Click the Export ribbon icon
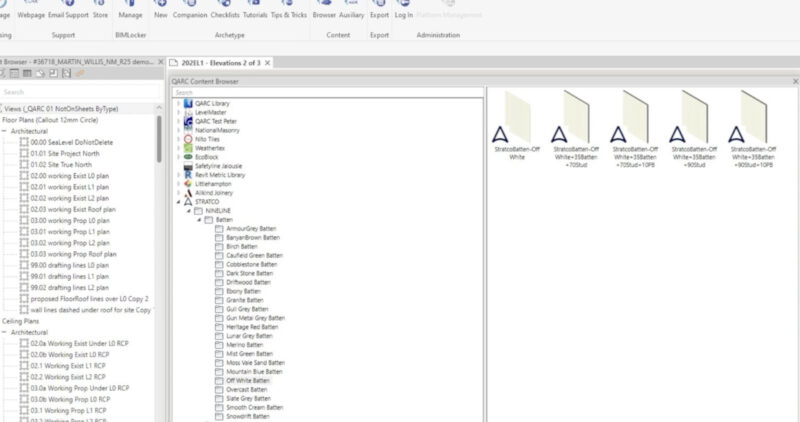The image size is (800, 422). click(379, 10)
